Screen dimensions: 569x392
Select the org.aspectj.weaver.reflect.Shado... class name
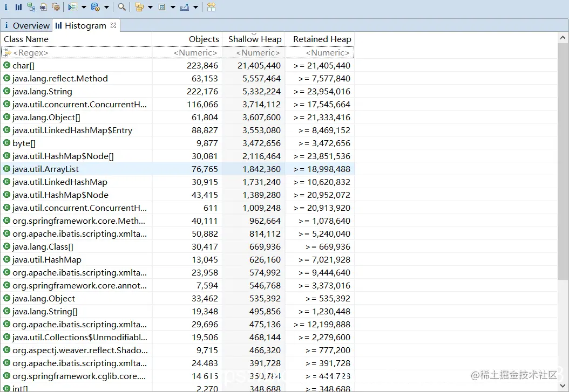tap(80, 350)
